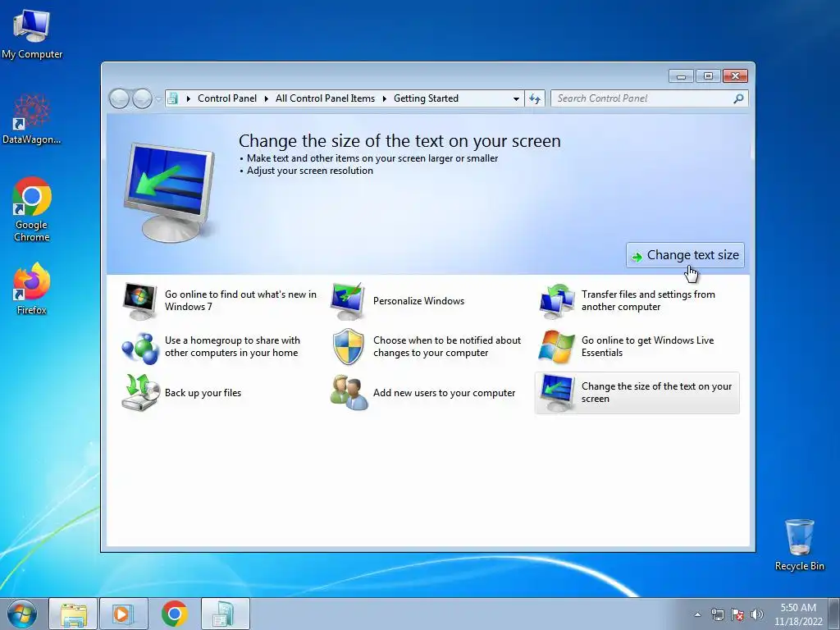Expand arrow before All Control Panel Items

point(267,98)
